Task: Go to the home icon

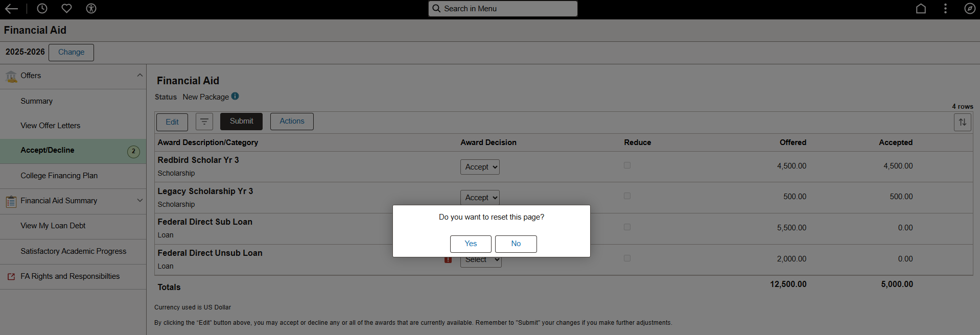Action: [921, 9]
